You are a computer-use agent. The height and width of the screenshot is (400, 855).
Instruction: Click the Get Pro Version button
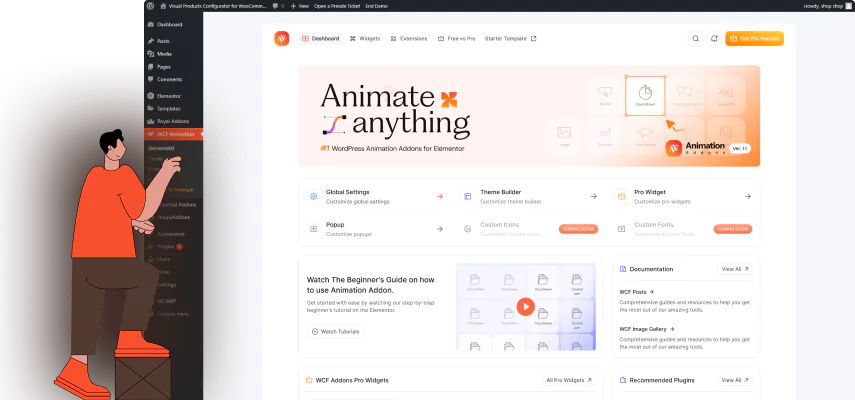click(x=754, y=39)
